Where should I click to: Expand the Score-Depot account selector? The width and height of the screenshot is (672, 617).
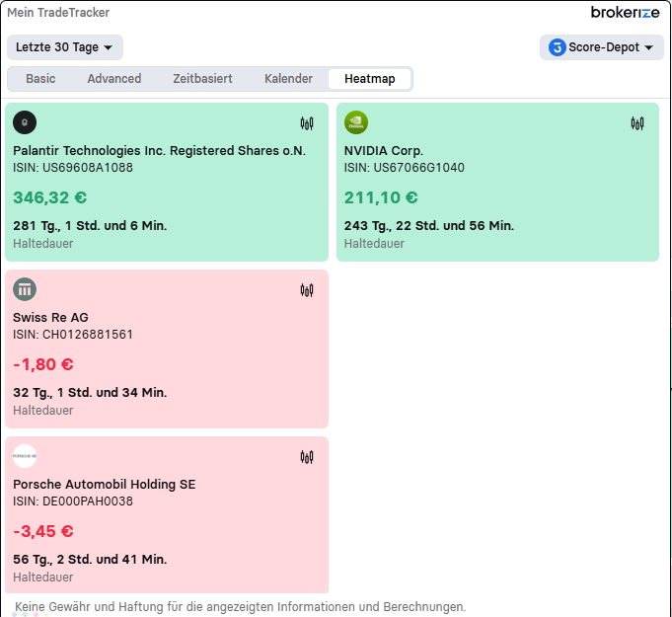pyautogui.click(x=601, y=47)
